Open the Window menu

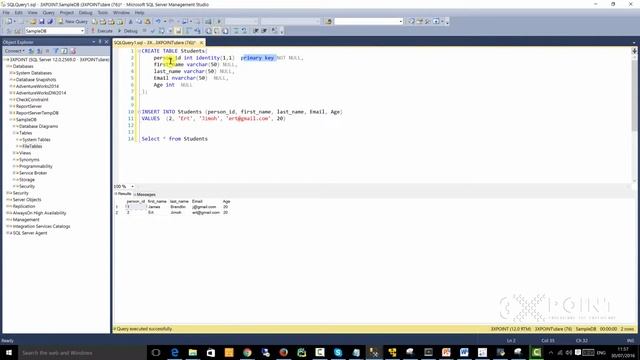pos(121,13)
